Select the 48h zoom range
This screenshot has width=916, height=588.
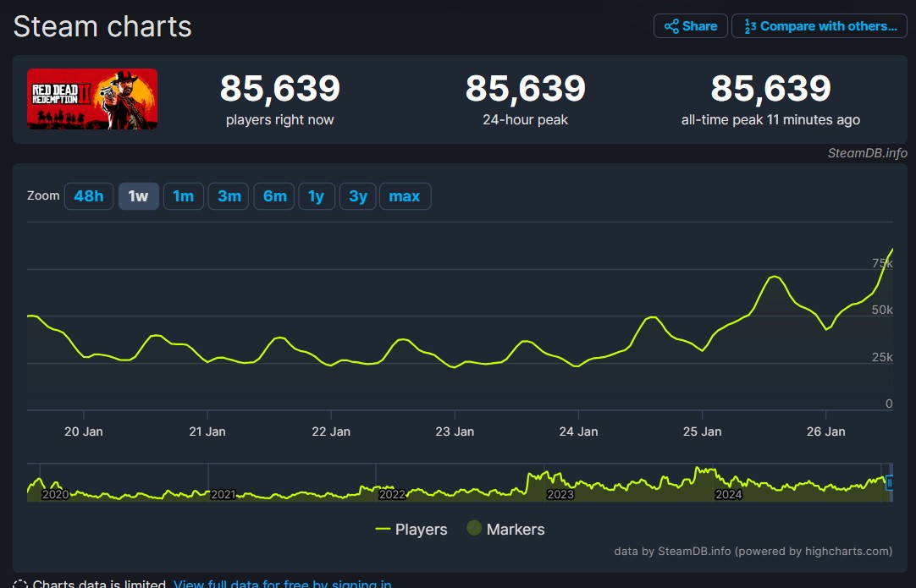point(89,196)
